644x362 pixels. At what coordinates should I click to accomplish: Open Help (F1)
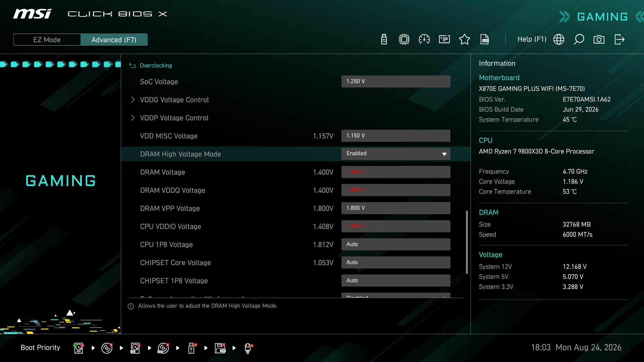point(532,39)
